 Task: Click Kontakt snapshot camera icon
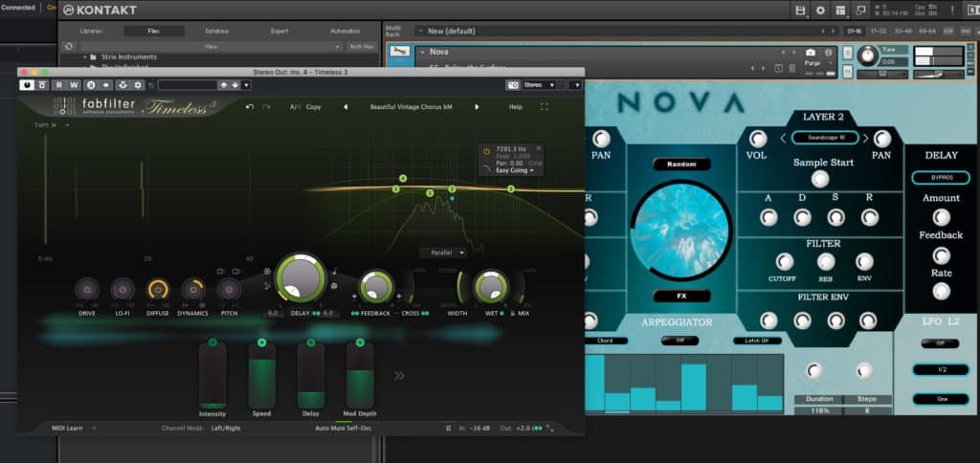tap(811, 53)
